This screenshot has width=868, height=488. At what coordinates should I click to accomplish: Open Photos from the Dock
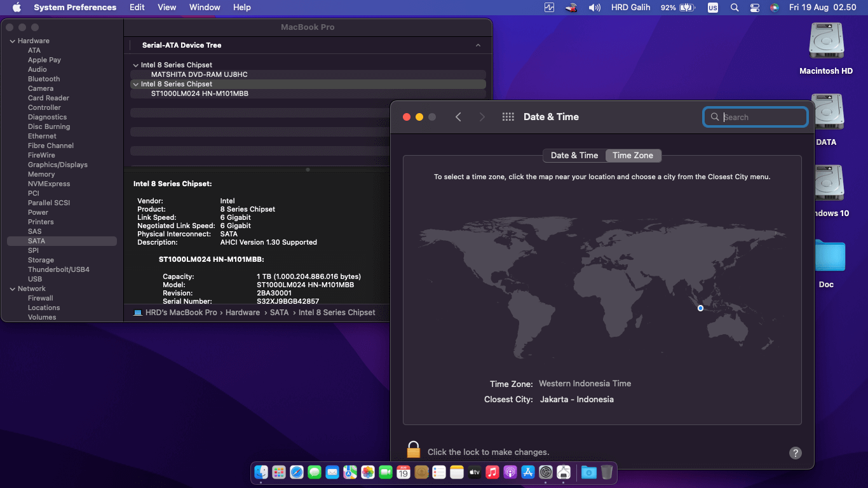pyautogui.click(x=368, y=472)
